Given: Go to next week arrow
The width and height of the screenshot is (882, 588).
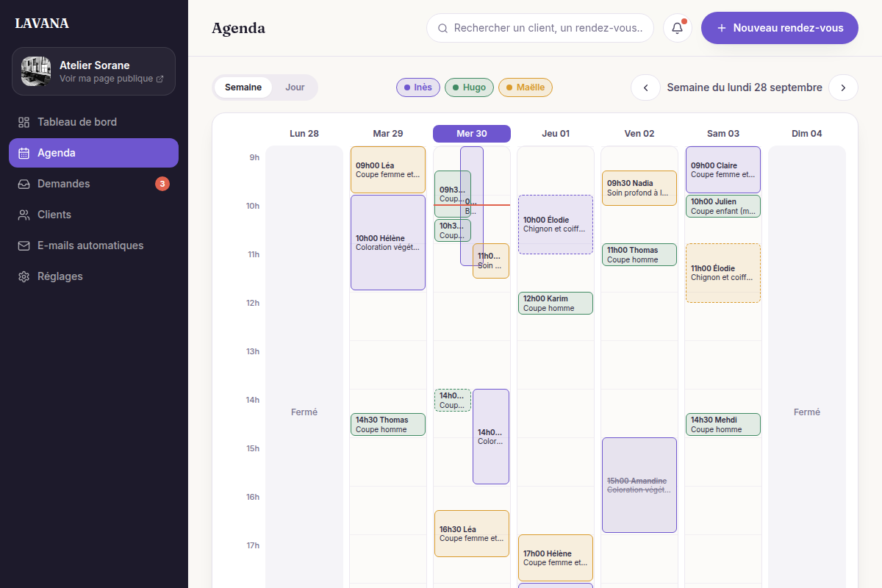Looking at the screenshot, I should point(843,87).
